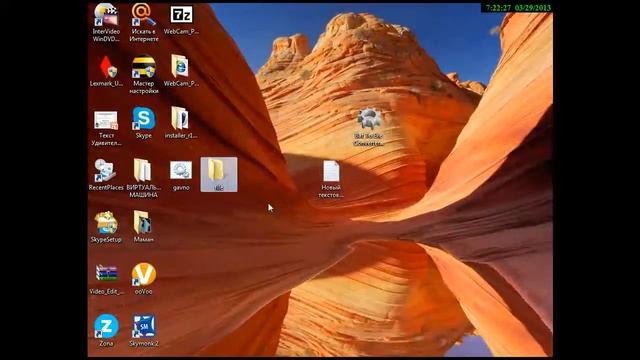The image size is (640, 360).
Task: Click the highlighted selected folder icon
Action: click(x=219, y=174)
